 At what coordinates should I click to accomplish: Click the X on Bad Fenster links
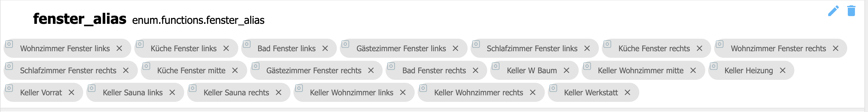(325, 48)
